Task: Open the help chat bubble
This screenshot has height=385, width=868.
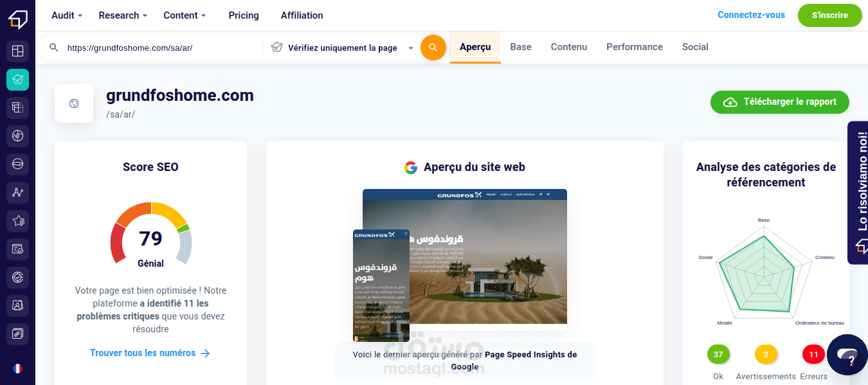Action: [x=847, y=355]
